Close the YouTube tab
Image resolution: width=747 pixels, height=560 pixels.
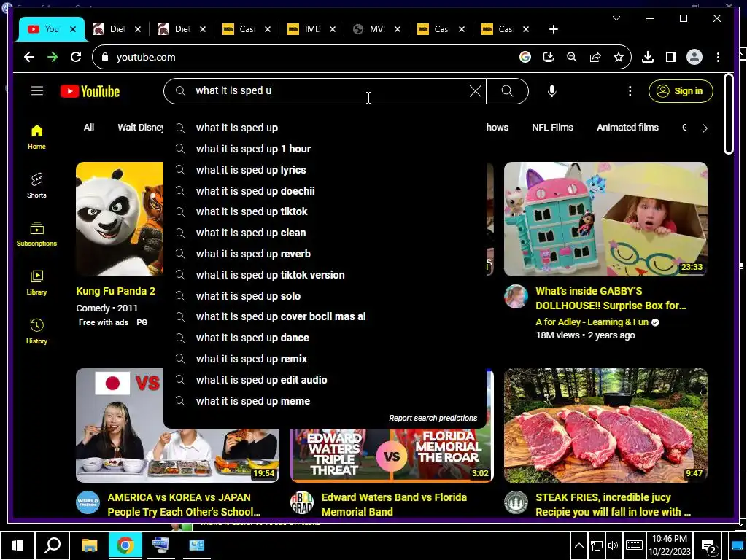pyautogui.click(x=73, y=29)
